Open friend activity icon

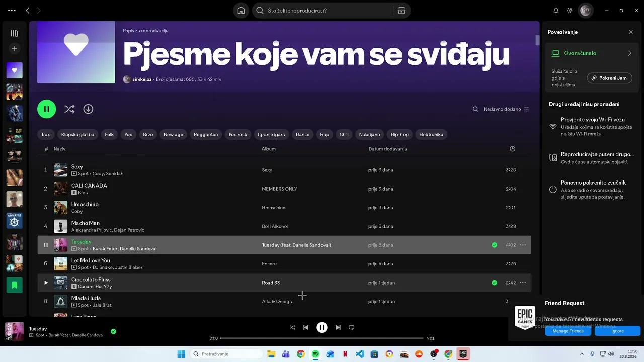point(570,11)
